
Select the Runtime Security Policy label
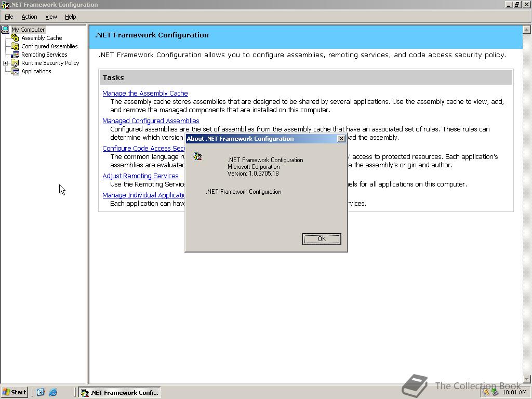tap(50, 63)
